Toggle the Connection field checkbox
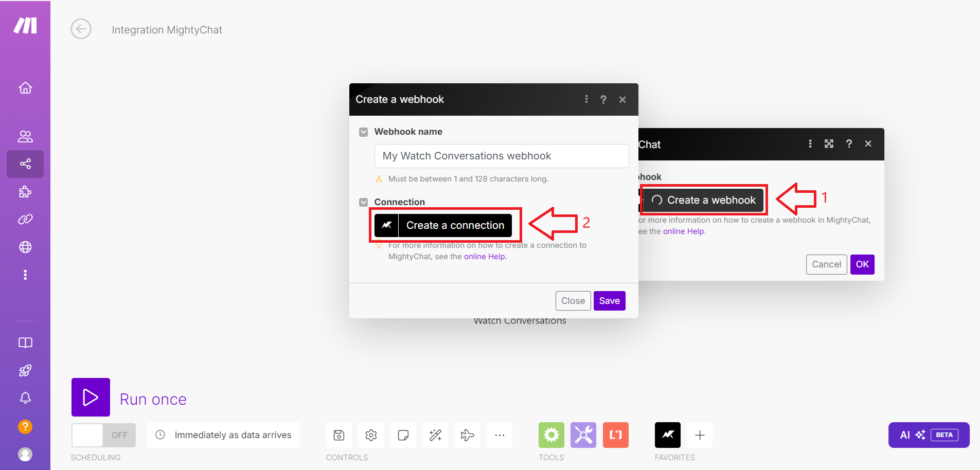This screenshot has width=980, height=470. (364, 202)
